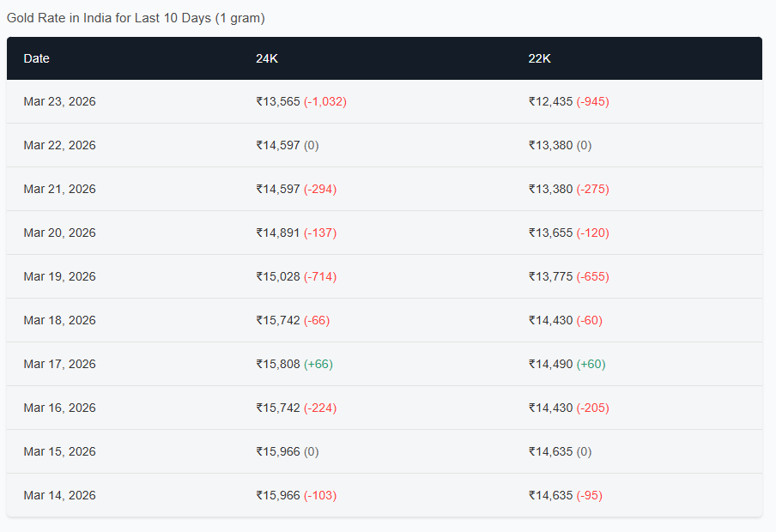The width and height of the screenshot is (776, 532).
Task: Select the Mar 16, 2026 date cell
Action: [60, 408]
